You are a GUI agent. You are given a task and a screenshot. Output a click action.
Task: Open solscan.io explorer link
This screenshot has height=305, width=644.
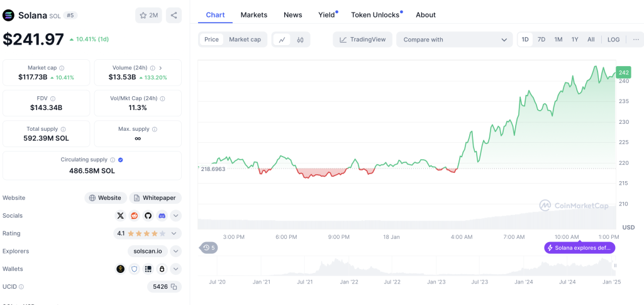(x=147, y=251)
